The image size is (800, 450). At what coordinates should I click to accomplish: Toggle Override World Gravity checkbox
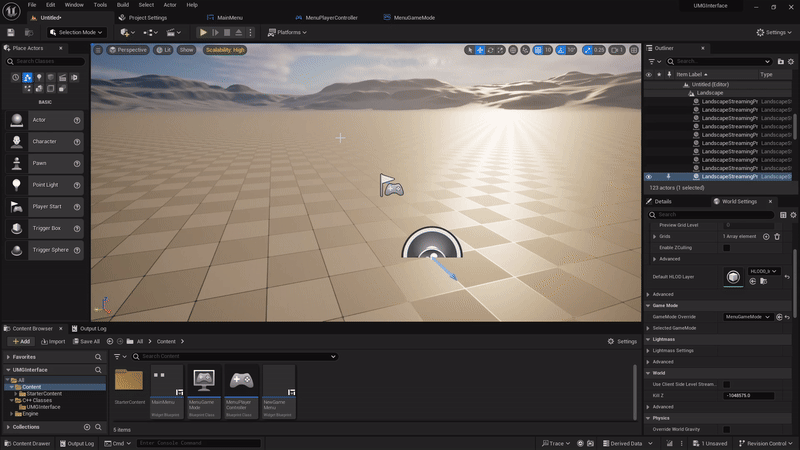click(x=727, y=430)
